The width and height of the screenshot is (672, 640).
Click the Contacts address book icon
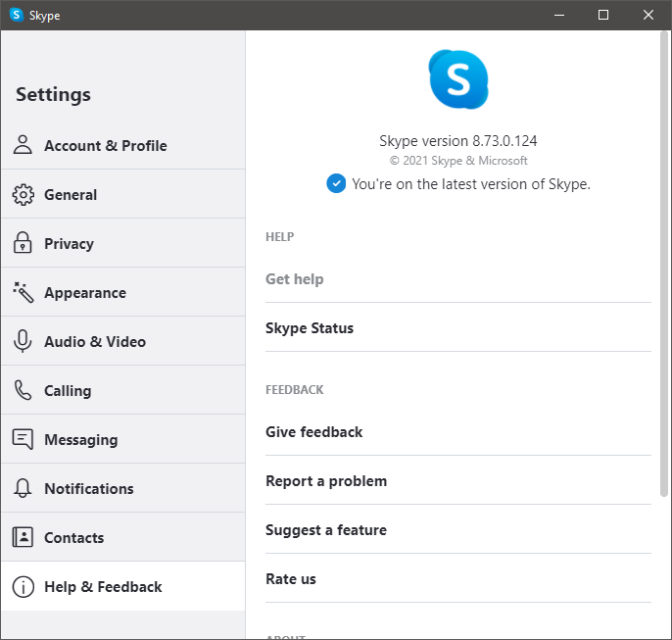pos(23,537)
